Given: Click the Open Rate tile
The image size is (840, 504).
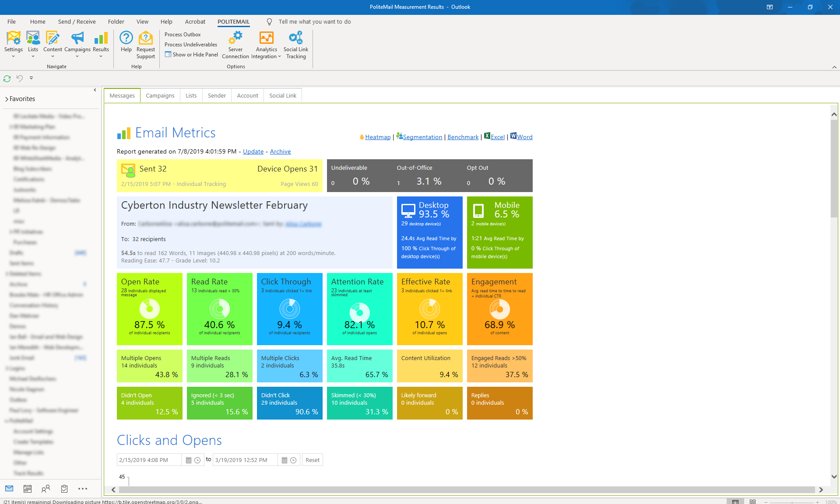Looking at the screenshot, I should pyautogui.click(x=150, y=309).
